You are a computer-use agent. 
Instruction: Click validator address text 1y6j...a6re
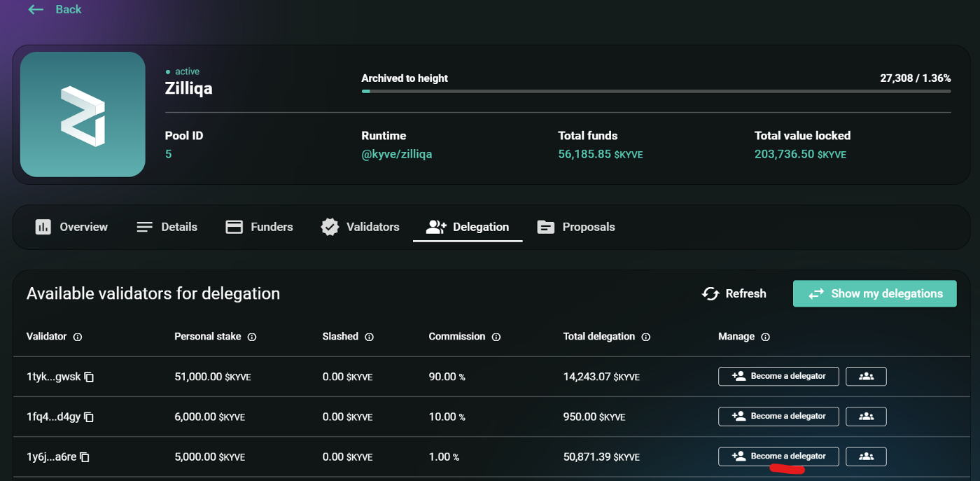pyautogui.click(x=52, y=457)
